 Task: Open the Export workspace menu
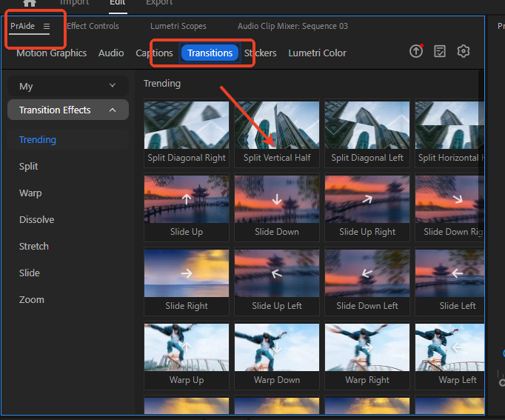tap(158, 3)
